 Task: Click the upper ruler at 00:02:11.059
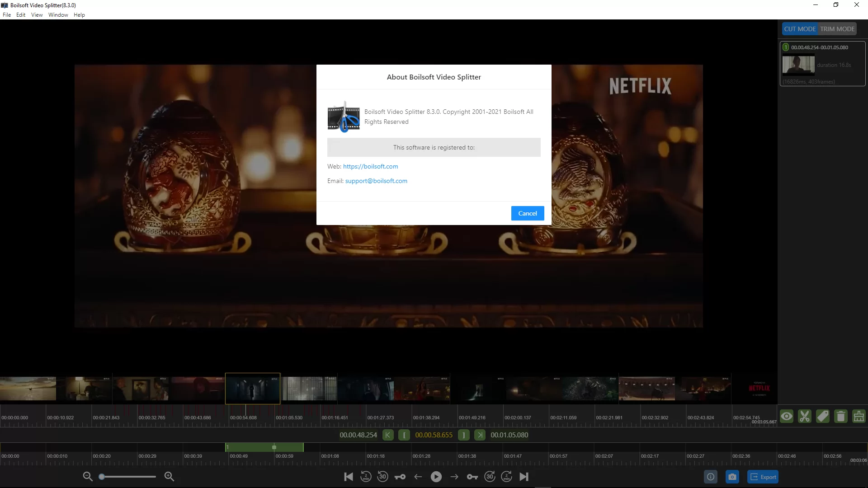[x=563, y=418]
